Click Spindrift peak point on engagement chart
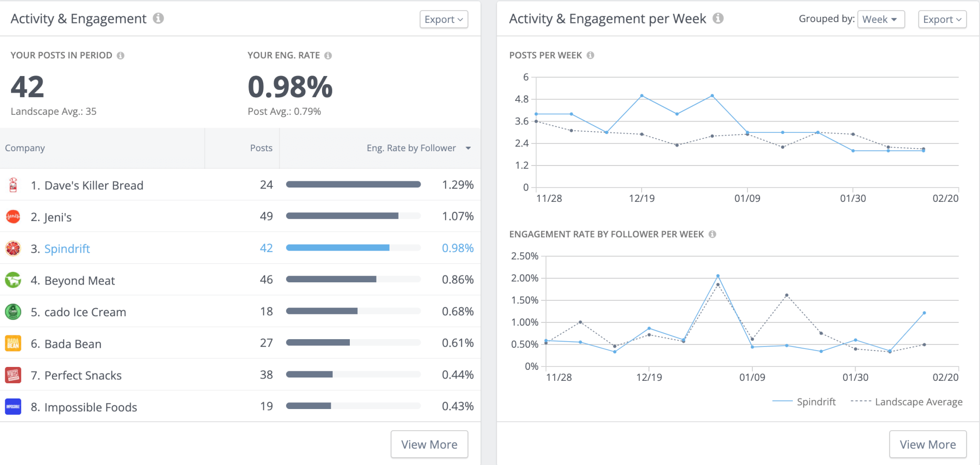 [x=718, y=276]
